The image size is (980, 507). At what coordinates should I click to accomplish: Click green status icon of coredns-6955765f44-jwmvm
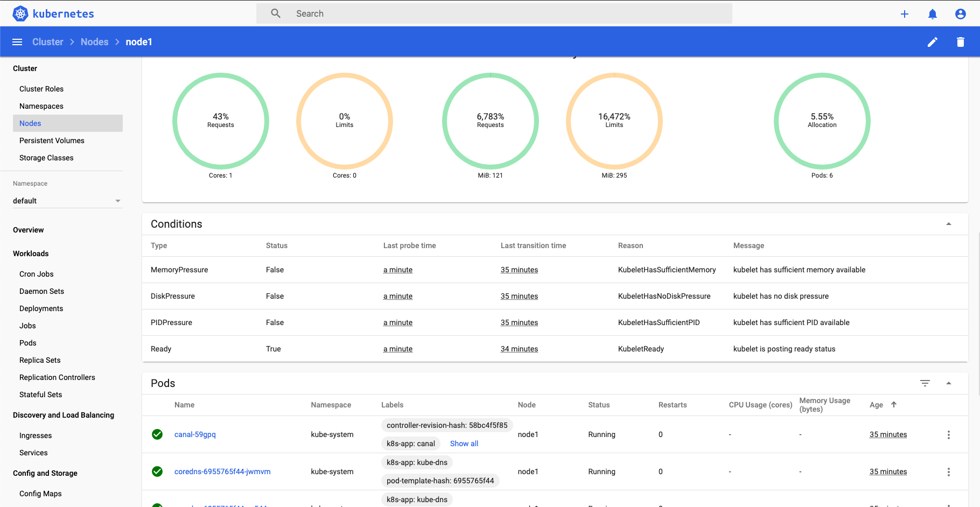157,471
